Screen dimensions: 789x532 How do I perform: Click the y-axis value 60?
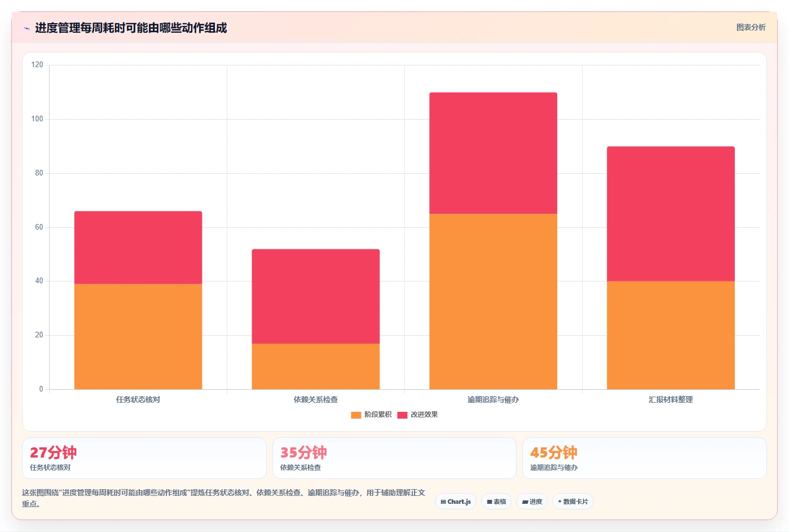[39, 227]
